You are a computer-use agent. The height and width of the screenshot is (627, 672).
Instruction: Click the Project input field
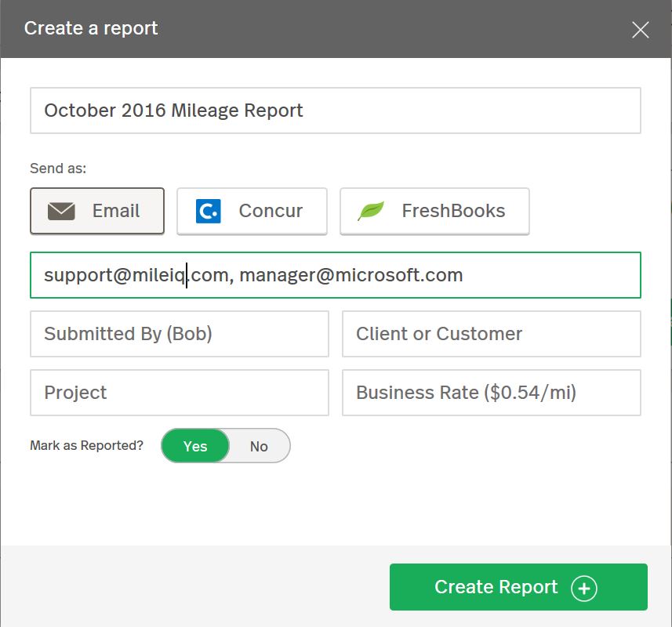click(x=180, y=393)
